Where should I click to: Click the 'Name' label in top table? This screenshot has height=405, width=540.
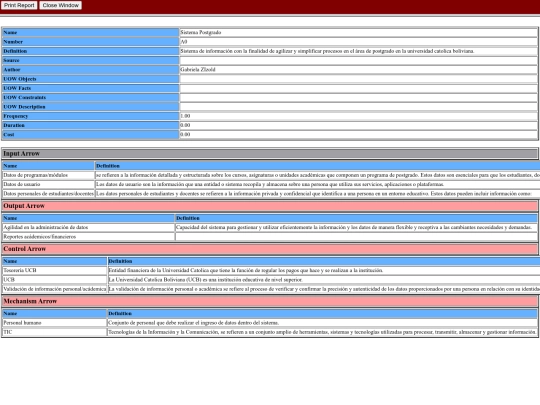coord(10,32)
